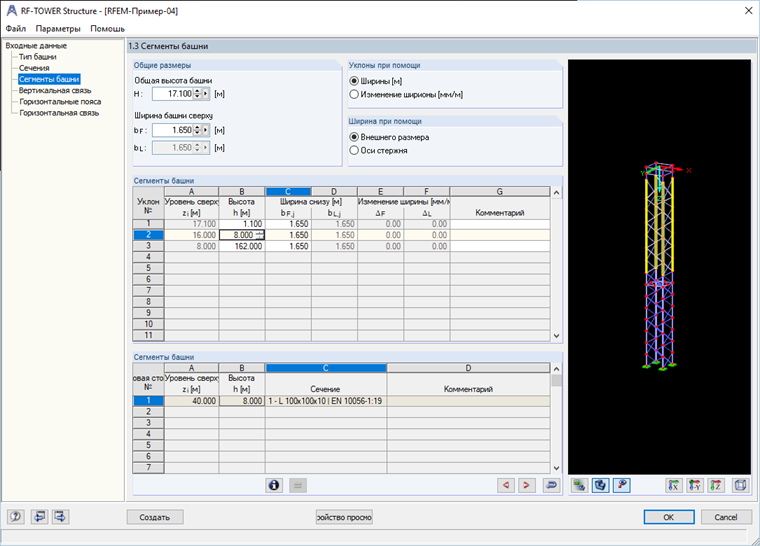Open the H height value arrow menu

point(206,94)
